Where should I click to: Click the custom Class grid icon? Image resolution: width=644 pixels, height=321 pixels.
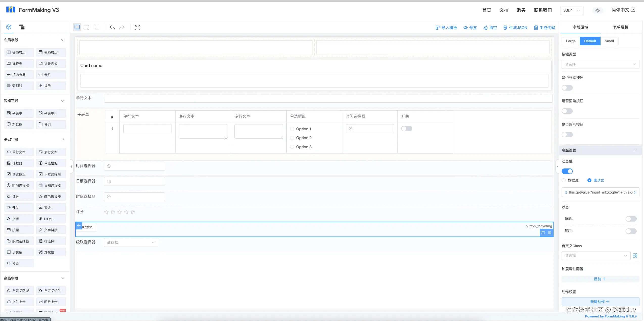pos(635,255)
